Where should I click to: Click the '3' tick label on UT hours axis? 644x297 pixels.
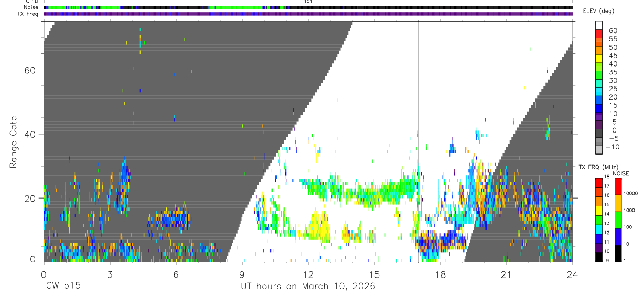[110, 274]
